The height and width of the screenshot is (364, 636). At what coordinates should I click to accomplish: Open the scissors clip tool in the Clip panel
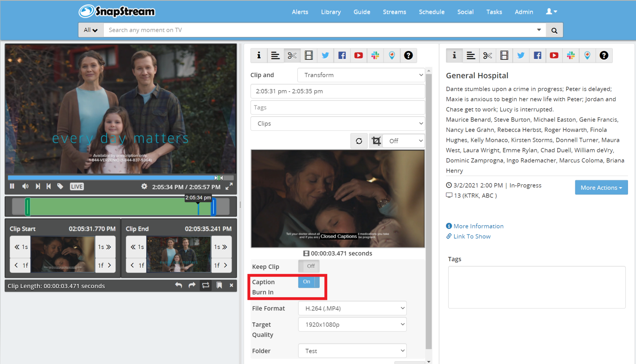pos(292,56)
